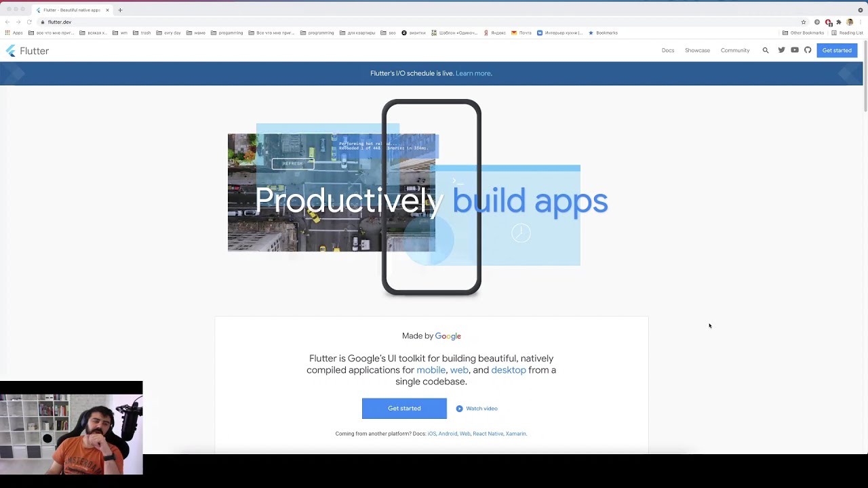This screenshot has height=488, width=868.
Task: Open the 'визитки' bookmark
Action: click(x=414, y=33)
